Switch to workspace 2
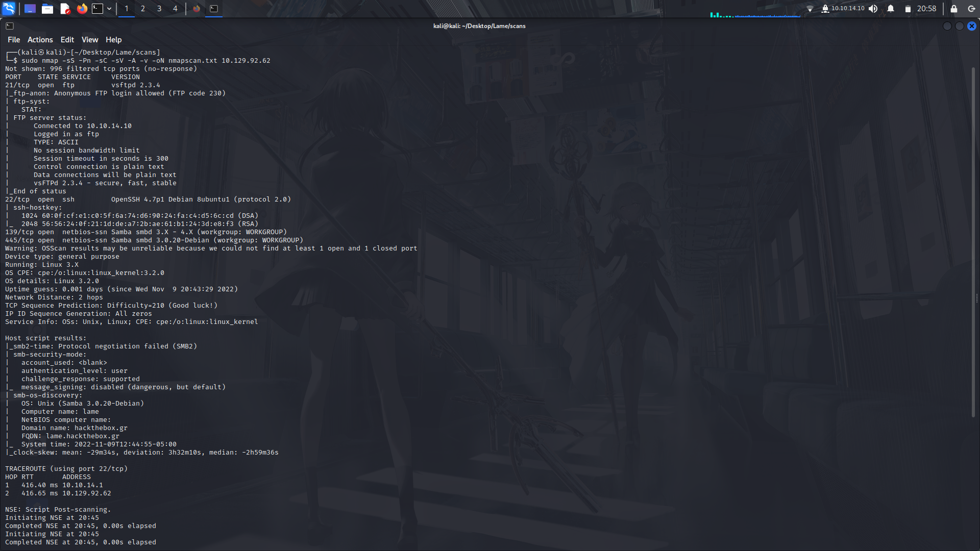This screenshot has height=551, width=980. point(143,9)
